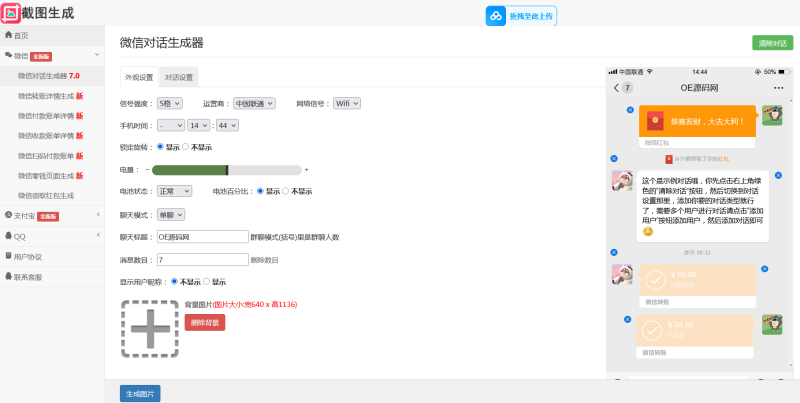Viewport: 800px width, 403px height.
Task: Open 微信转账详情生成 in sidebar
Action: 52,95
